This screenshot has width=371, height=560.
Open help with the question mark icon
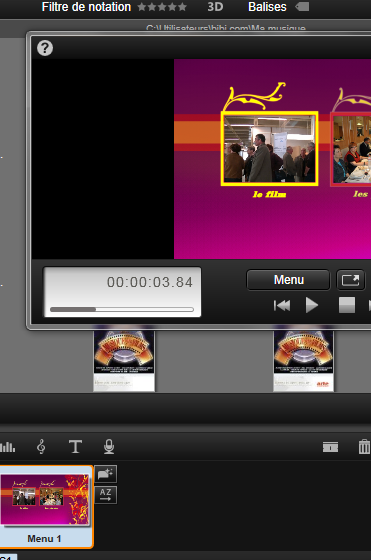pyautogui.click(x=45, y=48)
